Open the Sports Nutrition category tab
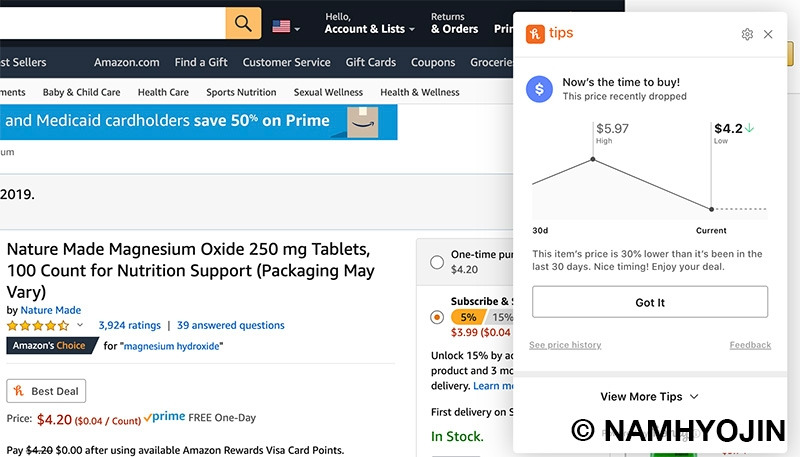This screenshot has width=800, height=457. point(241,92)
